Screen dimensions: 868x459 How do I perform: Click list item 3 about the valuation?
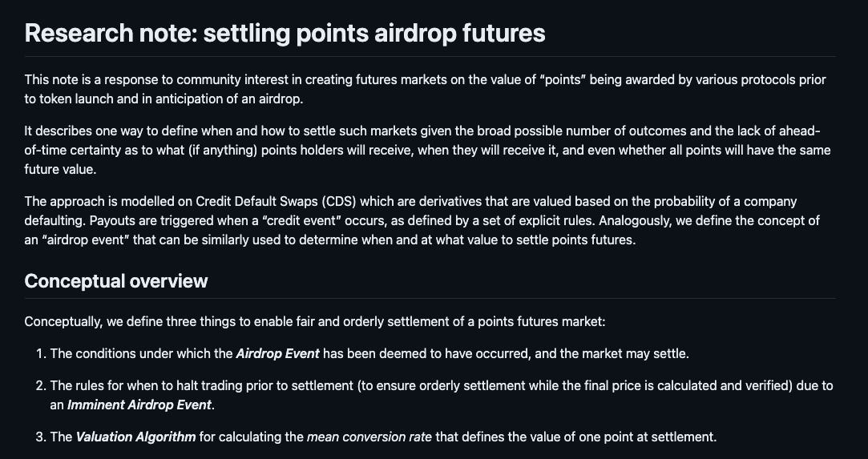coord(377,437)
